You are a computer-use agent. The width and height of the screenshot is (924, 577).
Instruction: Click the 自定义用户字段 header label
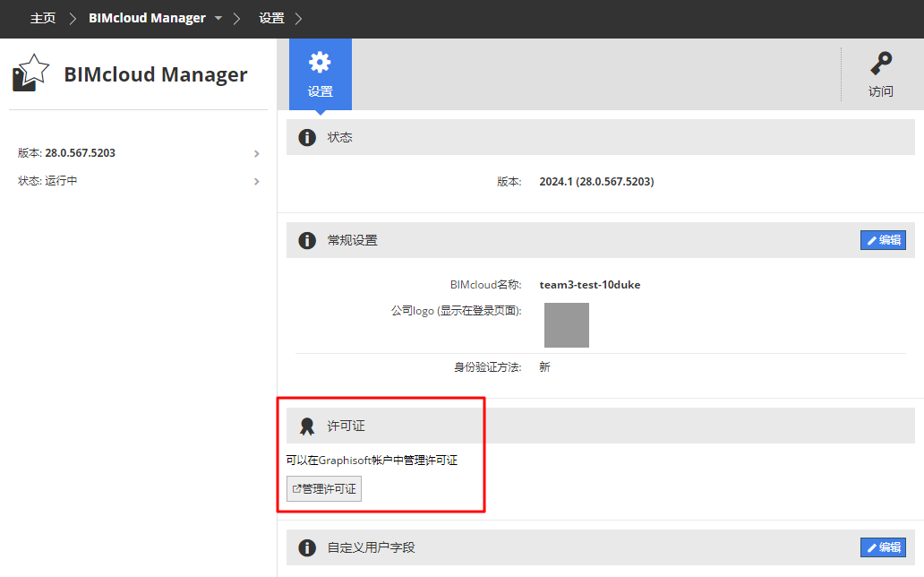[372, 547]
